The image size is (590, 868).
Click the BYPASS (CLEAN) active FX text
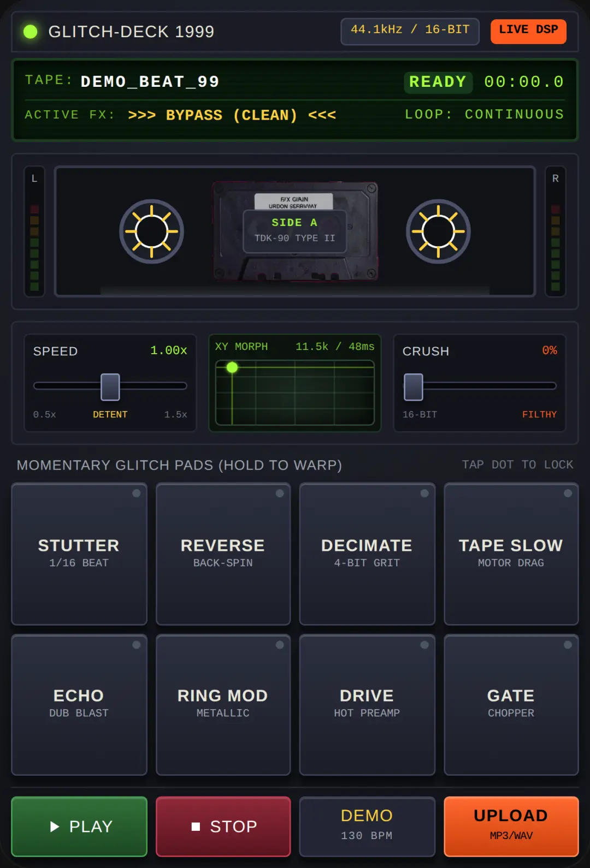(232, 115)
